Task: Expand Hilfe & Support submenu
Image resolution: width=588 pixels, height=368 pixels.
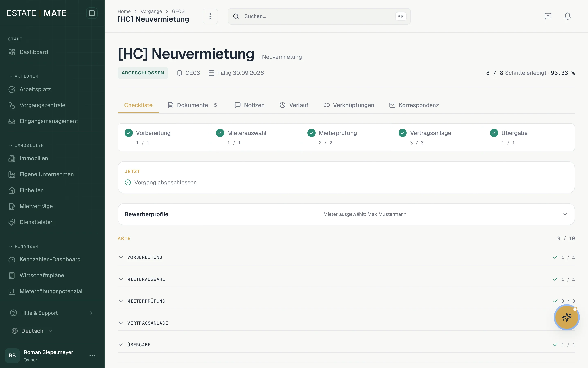Action: 52,313
